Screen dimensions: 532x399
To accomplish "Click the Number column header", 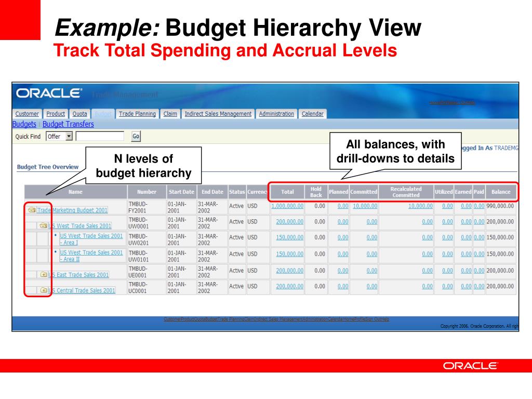I will pyautogui.click(x=147, y=192).
